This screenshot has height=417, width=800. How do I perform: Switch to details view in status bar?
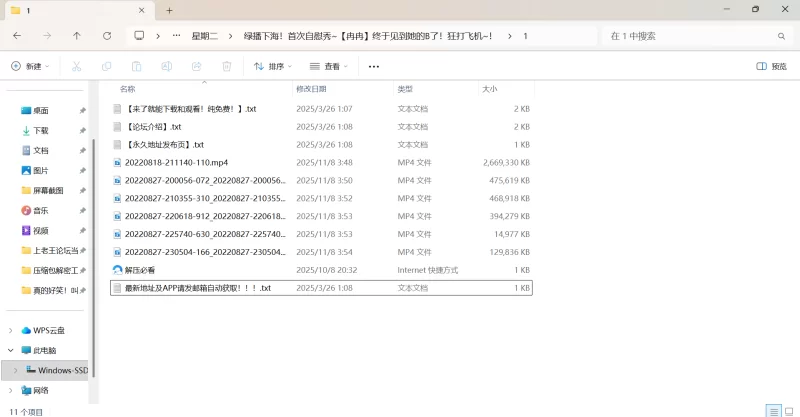[x=772, y=410]
